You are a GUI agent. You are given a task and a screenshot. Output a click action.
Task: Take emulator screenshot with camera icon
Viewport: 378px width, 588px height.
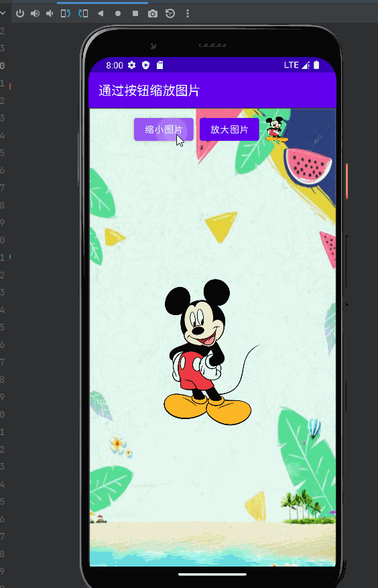(153, 14)
